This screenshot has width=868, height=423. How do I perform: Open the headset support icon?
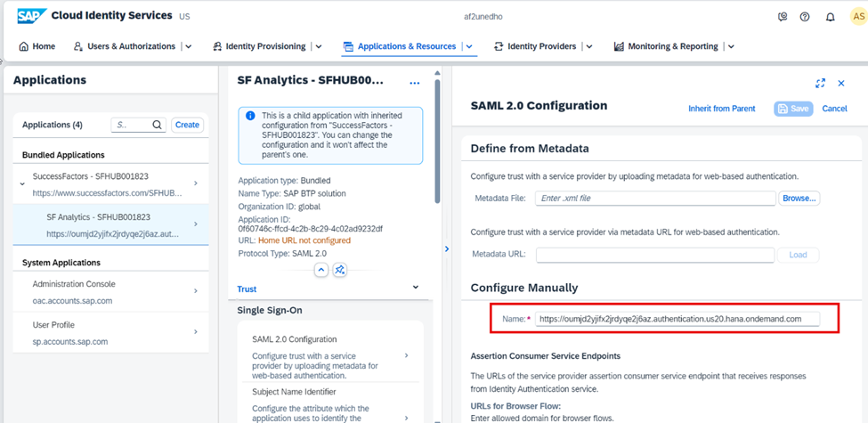[x=783, y=17]
